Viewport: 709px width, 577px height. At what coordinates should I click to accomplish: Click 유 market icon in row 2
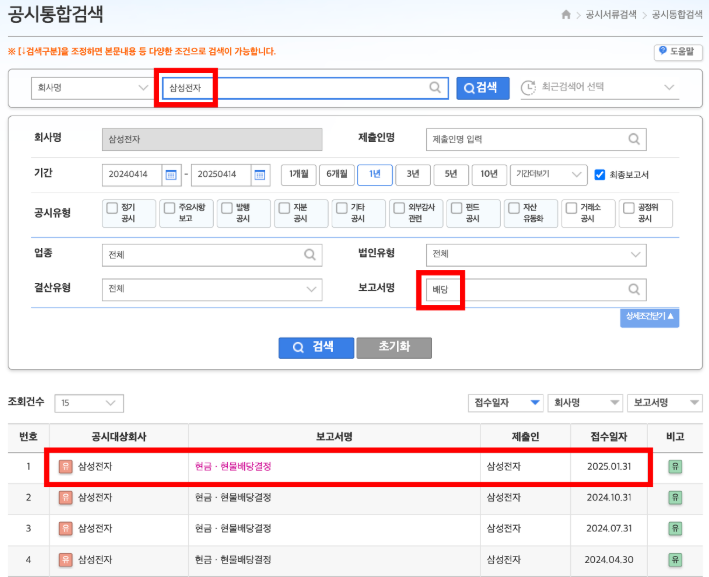click(x=66, y=498)
